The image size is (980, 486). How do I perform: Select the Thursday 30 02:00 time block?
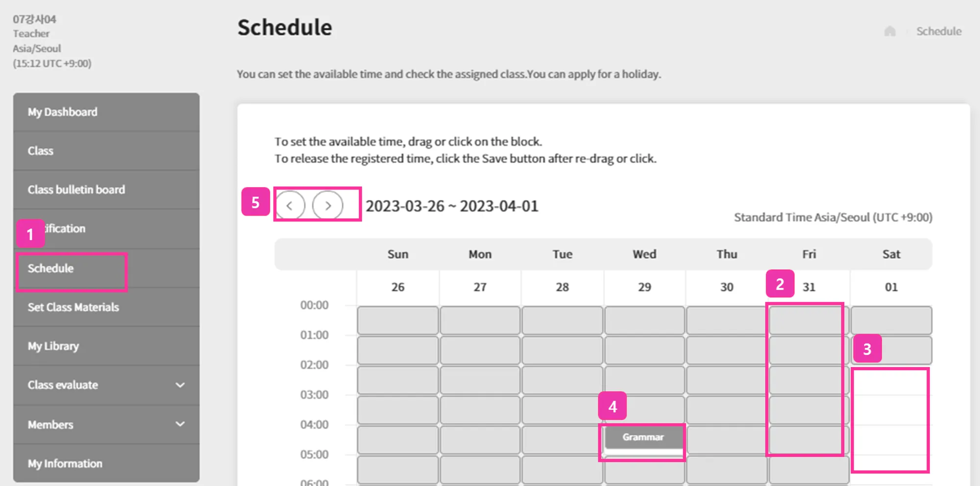pos(726,380)
